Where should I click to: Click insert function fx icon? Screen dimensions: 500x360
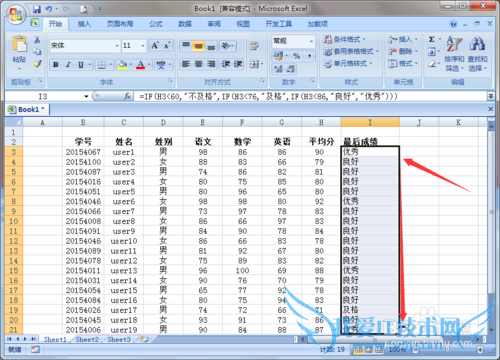coord(127,97)
